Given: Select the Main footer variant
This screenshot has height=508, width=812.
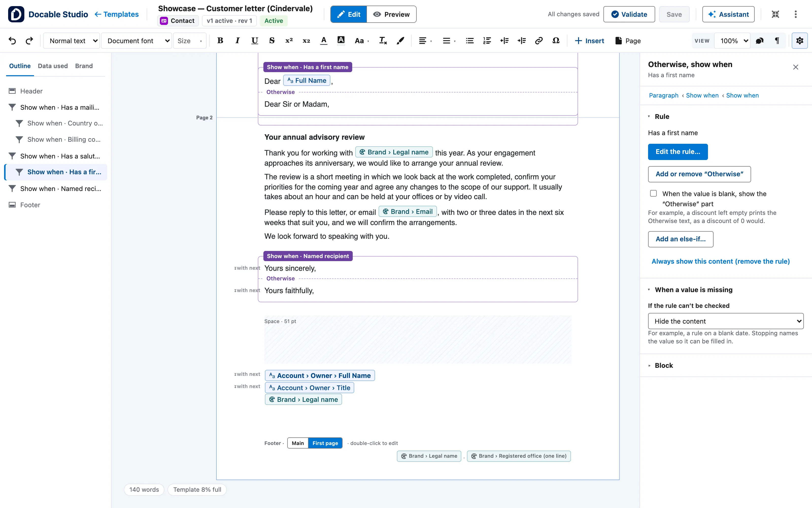Looking at the screenshot, I should point(298,443).
